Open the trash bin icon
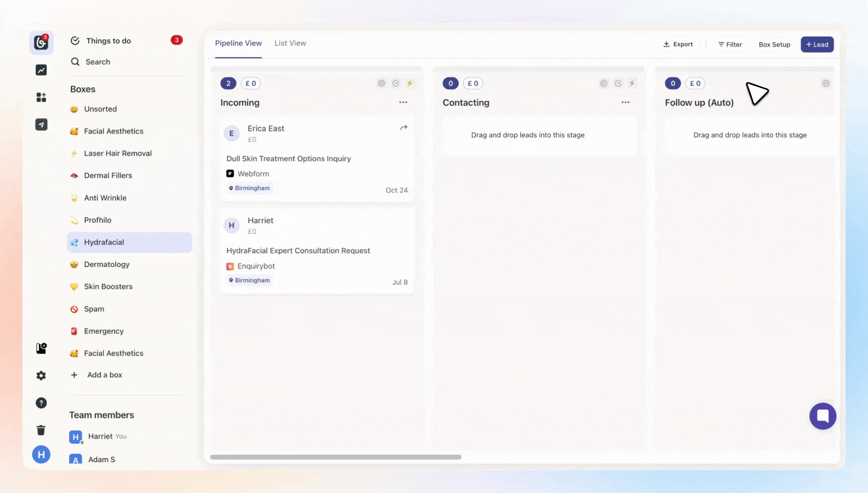Screen dimensions: 868x493 pos(41,430)
